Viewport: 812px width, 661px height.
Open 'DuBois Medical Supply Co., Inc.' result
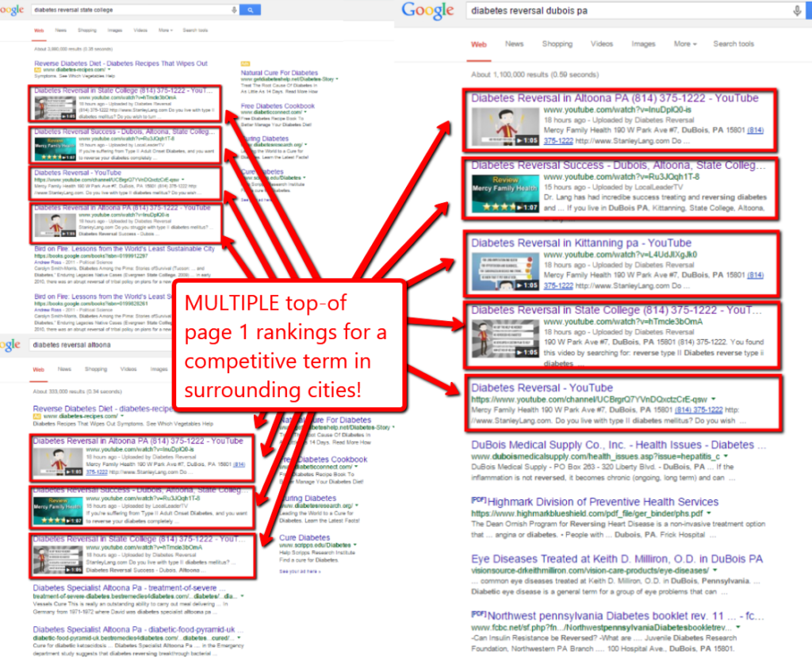point(619,445)
